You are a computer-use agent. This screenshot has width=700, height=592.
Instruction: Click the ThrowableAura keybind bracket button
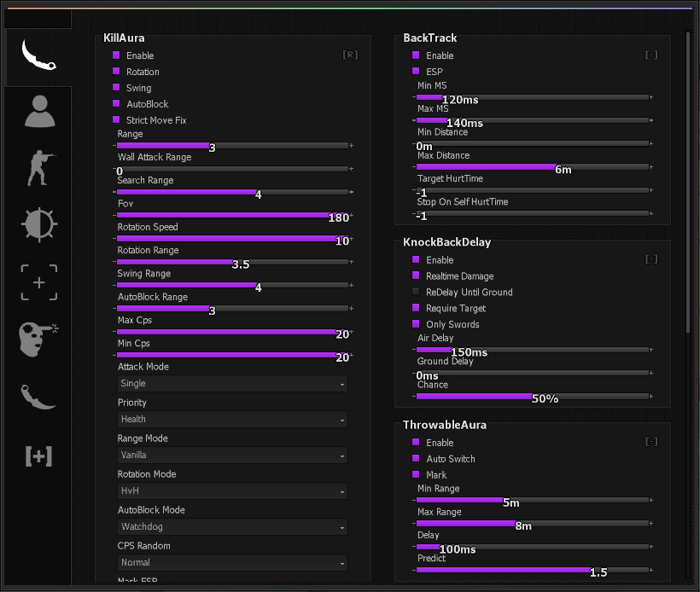[x=651, y=442]
